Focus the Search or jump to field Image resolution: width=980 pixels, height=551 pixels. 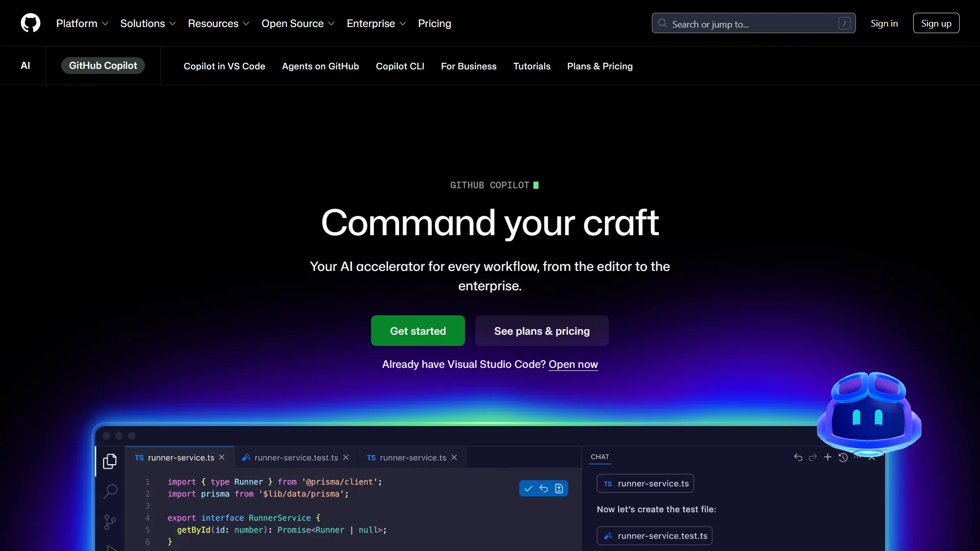click(x=753, y=23)
